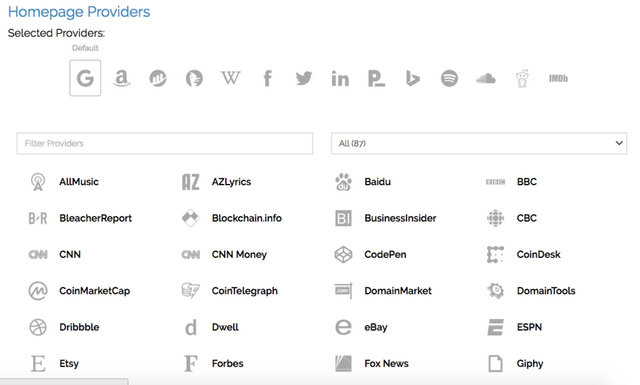Click the BleacherReport B/R icon
This screenshot has width=640, height=385.
(x=38, y=218)
